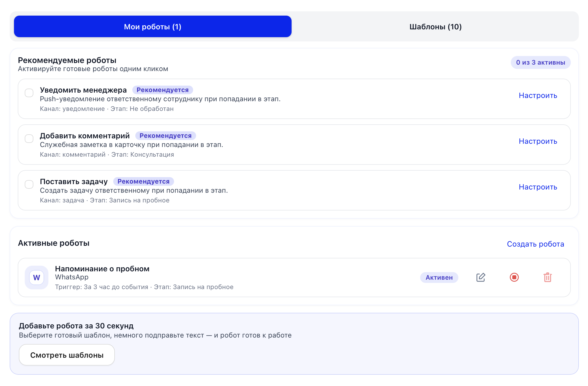Check the Уведомить менеджера checkbox
588x386 pixels.
(29, 93)
